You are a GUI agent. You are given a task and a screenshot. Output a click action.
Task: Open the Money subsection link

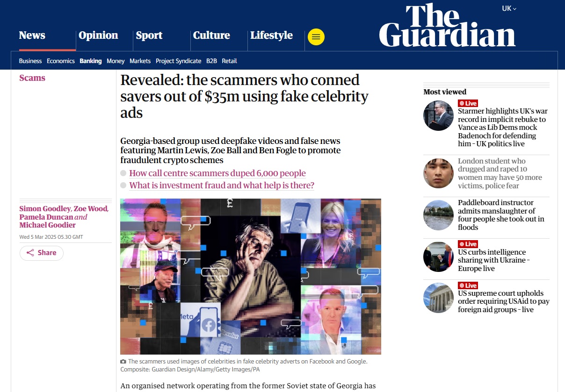click(116, 61)
